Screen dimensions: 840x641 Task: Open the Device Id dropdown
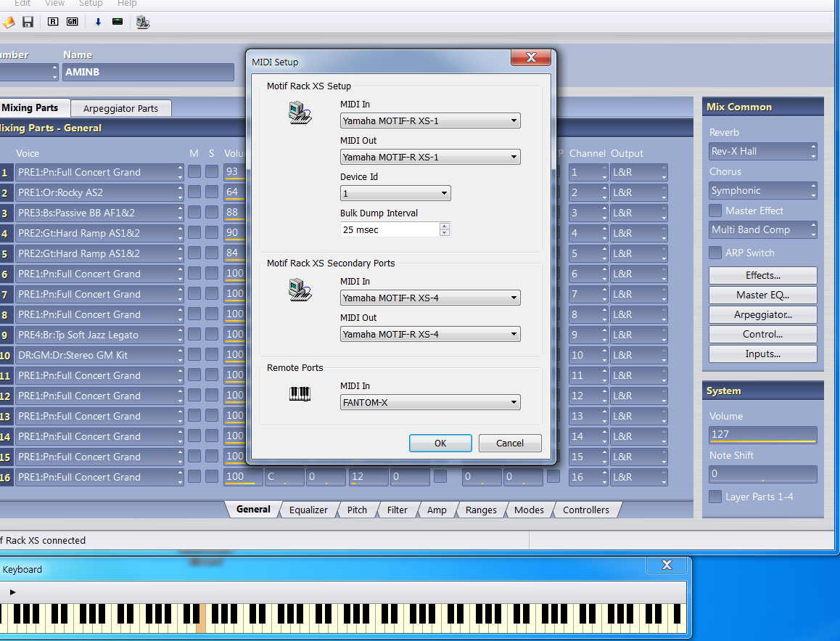(x=395, y=193)
